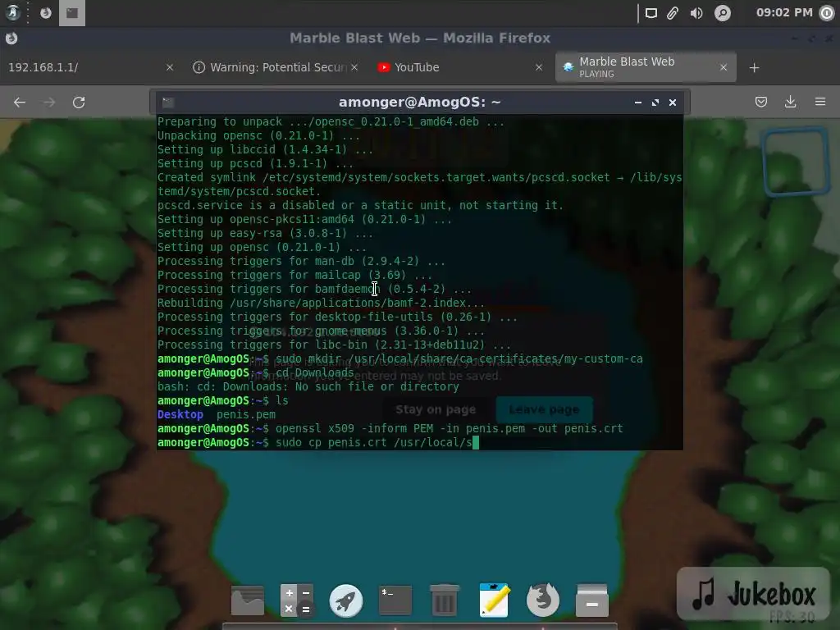Minimize the amonger@AmogOS terminal window
840x630 pixels.
(638, 103)
